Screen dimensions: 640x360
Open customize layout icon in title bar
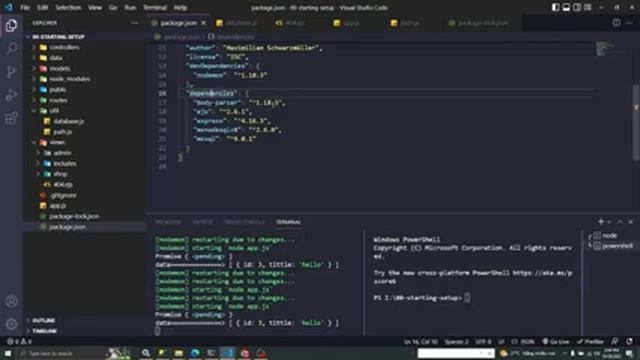click(587, 7)
